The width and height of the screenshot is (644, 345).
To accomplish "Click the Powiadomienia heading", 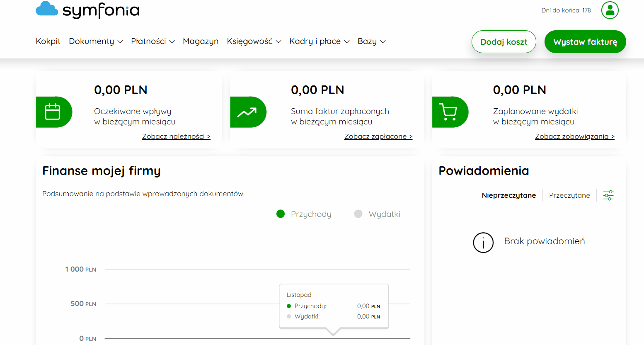I will click(484, 171).
